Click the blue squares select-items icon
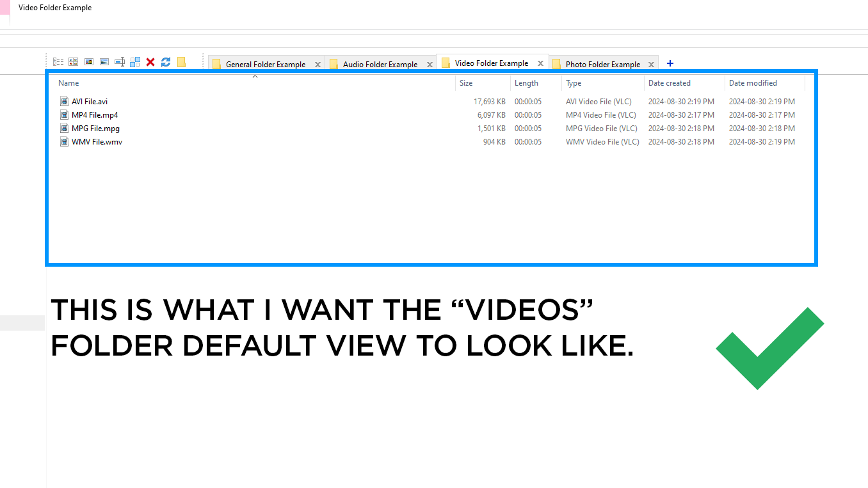The image size is (868, 488). tap(135, 62)
